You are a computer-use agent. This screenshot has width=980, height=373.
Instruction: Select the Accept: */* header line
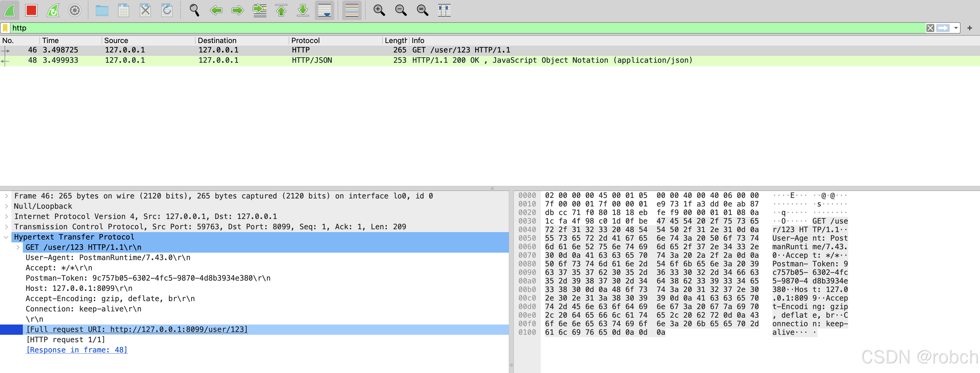click(x=59, y=268)
